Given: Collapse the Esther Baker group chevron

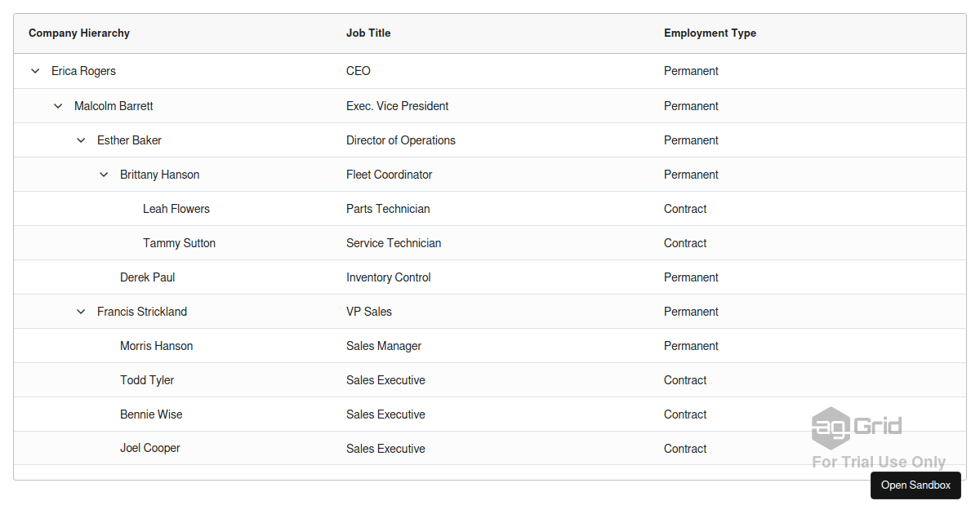Looking at the screenshot, I should pyautogui.click(x=81, y=140).
